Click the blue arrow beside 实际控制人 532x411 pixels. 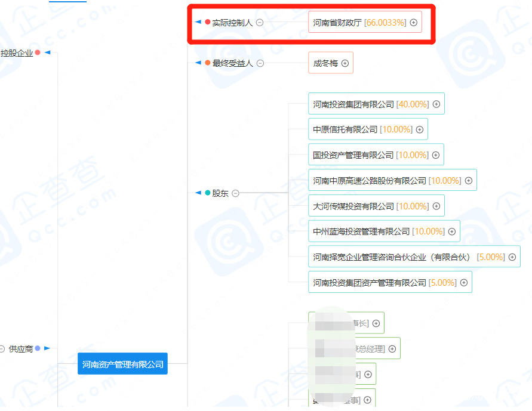pyautogui.click(x=198, y=22)
